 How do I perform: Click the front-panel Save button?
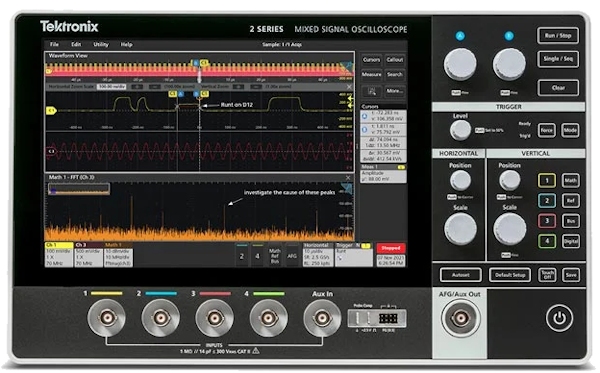pos(571,275)
